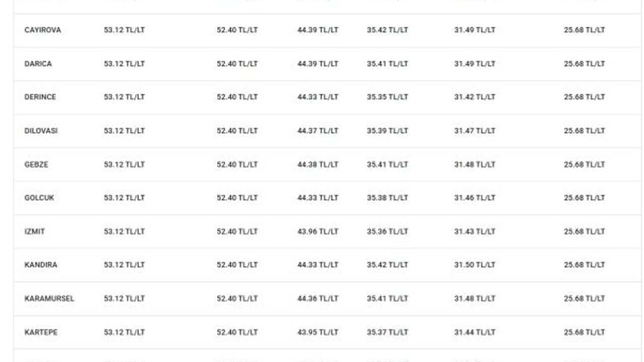The image size is (644, 362).
Task: Select the KARAMURSEL district name cell
Action: point(49,298)
